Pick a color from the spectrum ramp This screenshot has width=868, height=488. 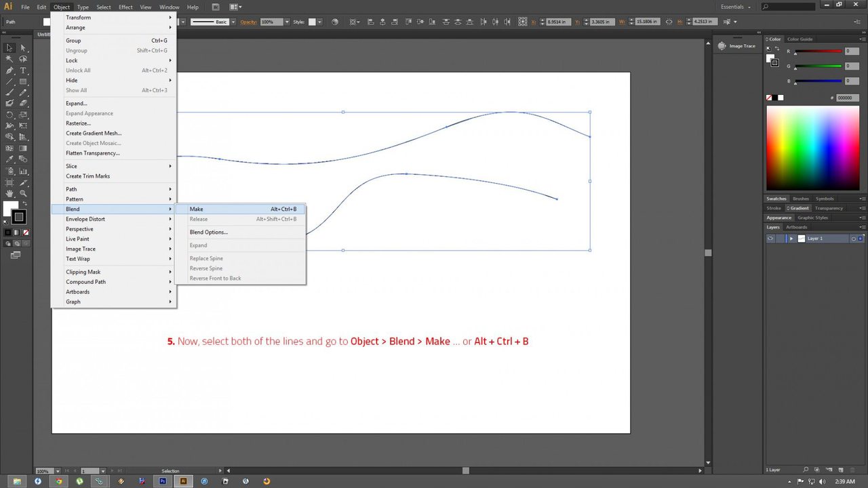coord(813,148)
